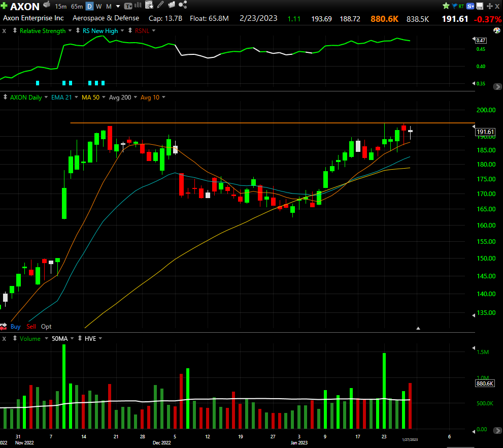
Task: Open the timeframe dropdown arrow
Action: (x=118, y=7)
